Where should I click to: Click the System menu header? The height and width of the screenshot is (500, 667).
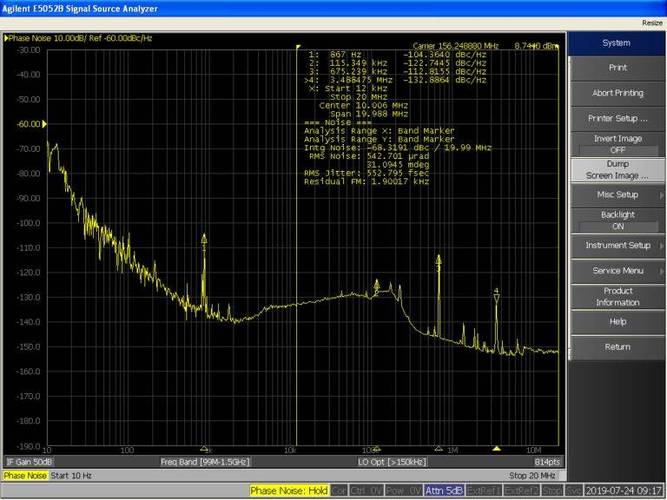pyautogui.click(x=616, y=43)
